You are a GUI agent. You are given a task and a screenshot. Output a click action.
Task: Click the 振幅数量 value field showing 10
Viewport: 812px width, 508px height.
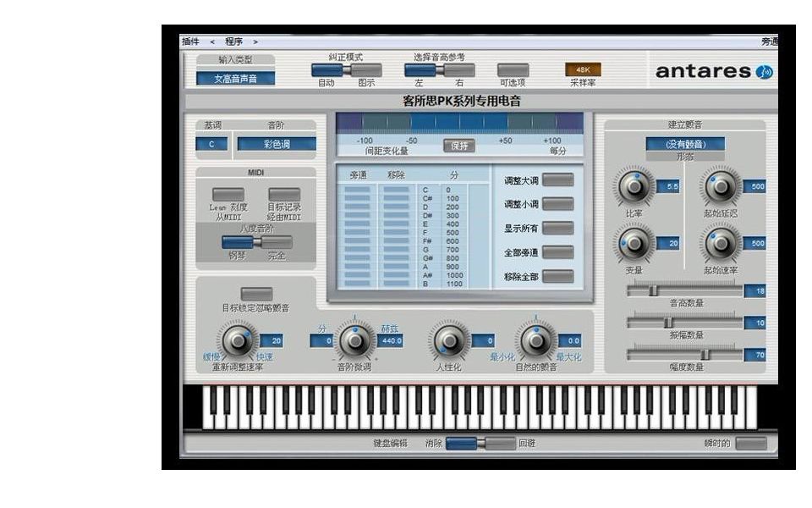tap(755, 323)
